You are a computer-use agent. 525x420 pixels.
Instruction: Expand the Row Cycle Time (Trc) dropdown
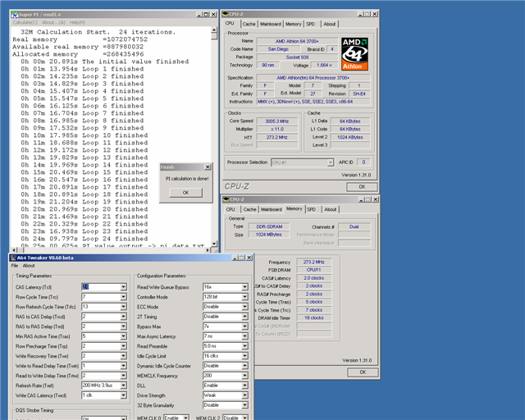[123, 296]
